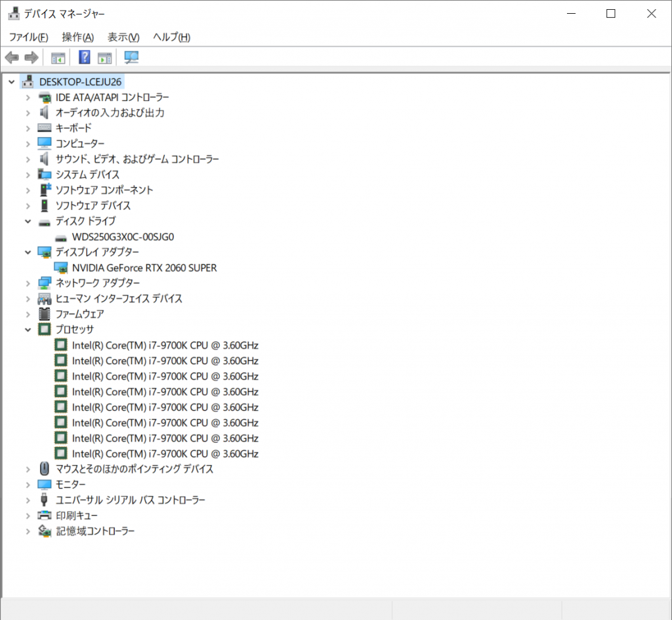Click the blue Help question mark icon
672x620 pixels.
pyautogui.click(x=85, y=58)
